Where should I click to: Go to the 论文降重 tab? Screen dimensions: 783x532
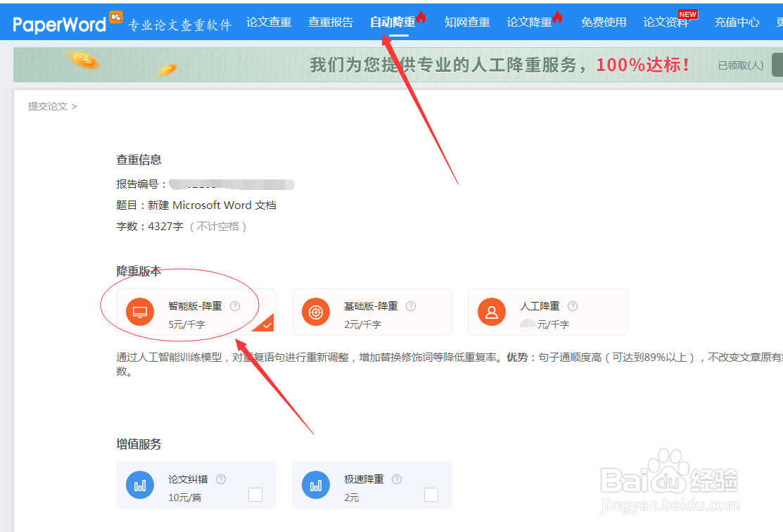pos(529,22)
